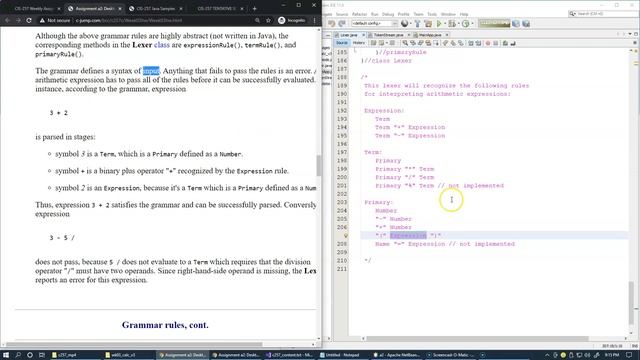Click Clean and Build Project icon
The height and width of the screenshot is (360, 640).
(428, 24)
